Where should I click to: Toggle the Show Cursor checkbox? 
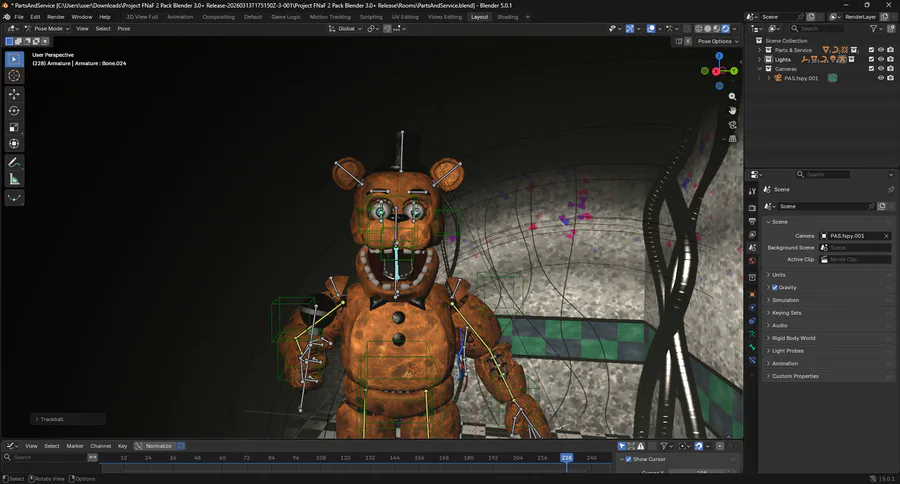[x=629, y=459]
